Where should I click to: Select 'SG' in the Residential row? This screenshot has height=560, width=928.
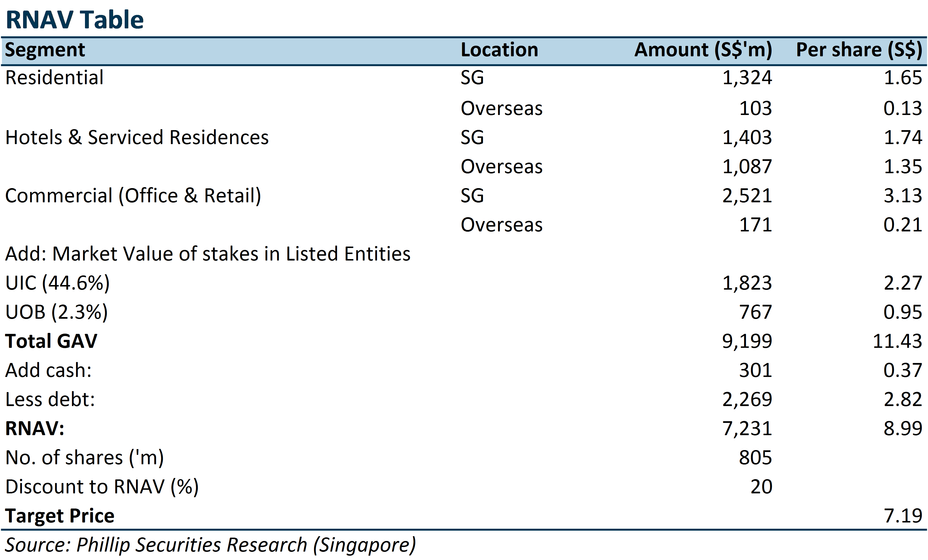472,78
